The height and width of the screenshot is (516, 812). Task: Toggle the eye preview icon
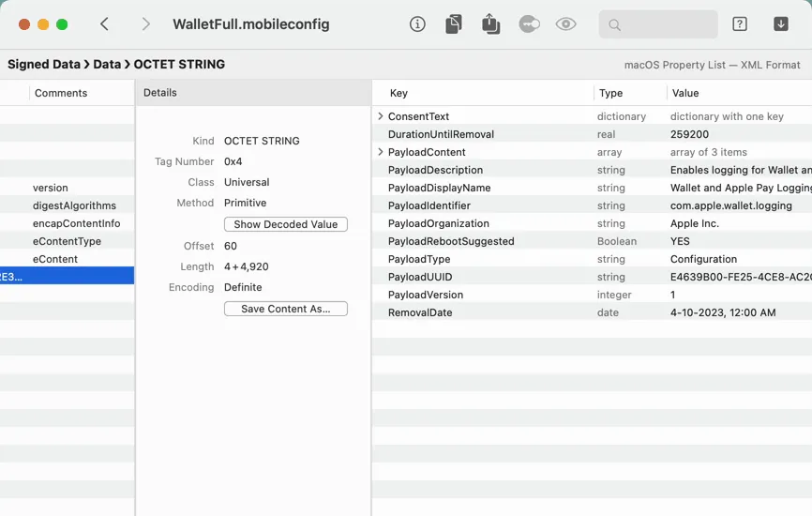(x=565, y=24)
